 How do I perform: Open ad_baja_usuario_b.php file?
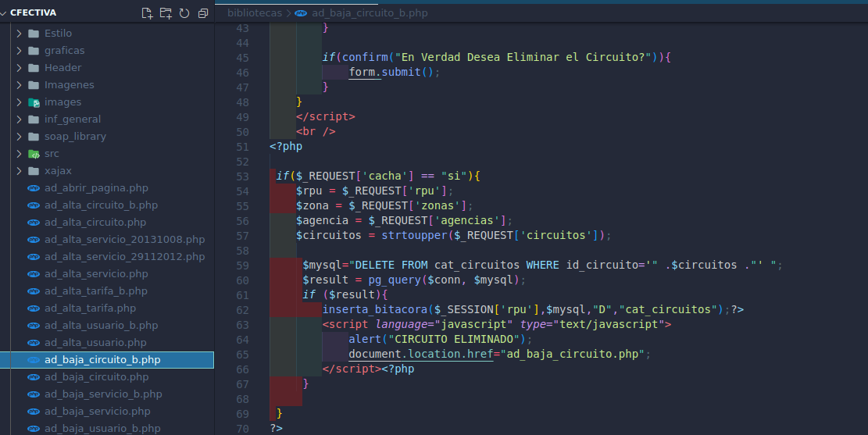click(107, 428)
